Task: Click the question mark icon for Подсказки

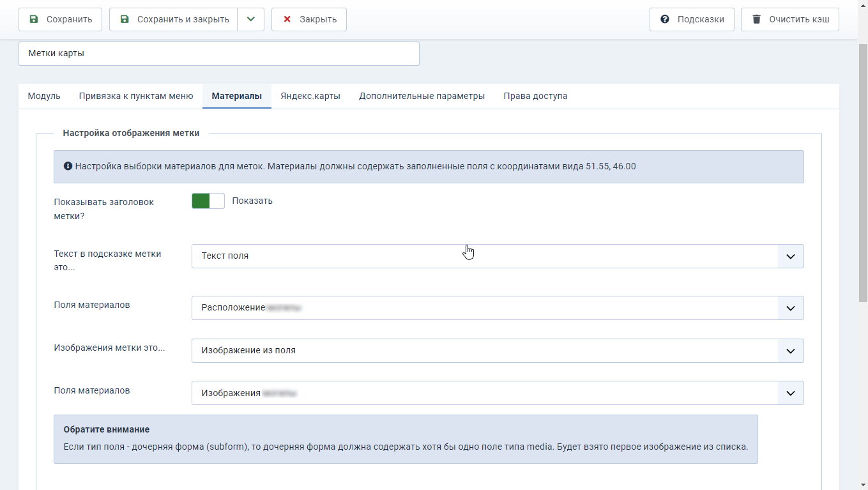Action: tap(665, 19)
